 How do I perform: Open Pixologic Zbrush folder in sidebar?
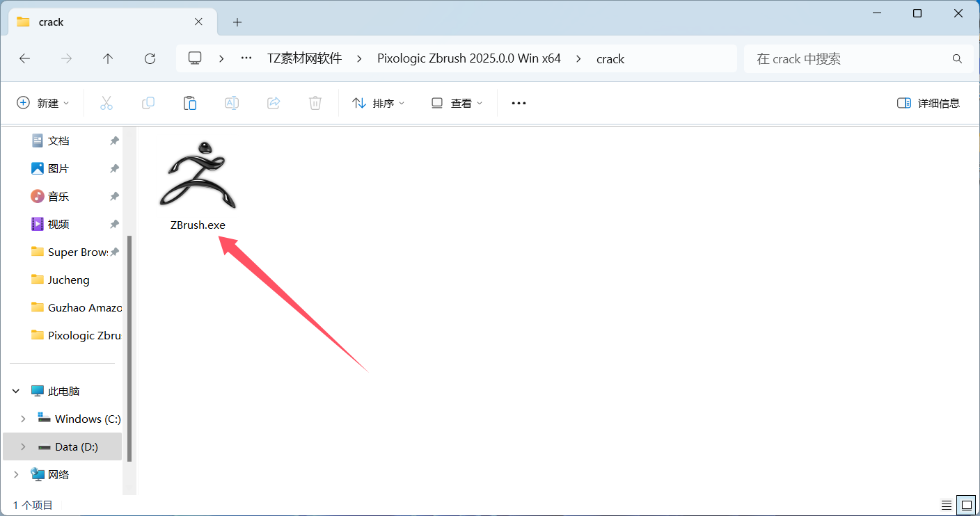[x=77, y=335]
